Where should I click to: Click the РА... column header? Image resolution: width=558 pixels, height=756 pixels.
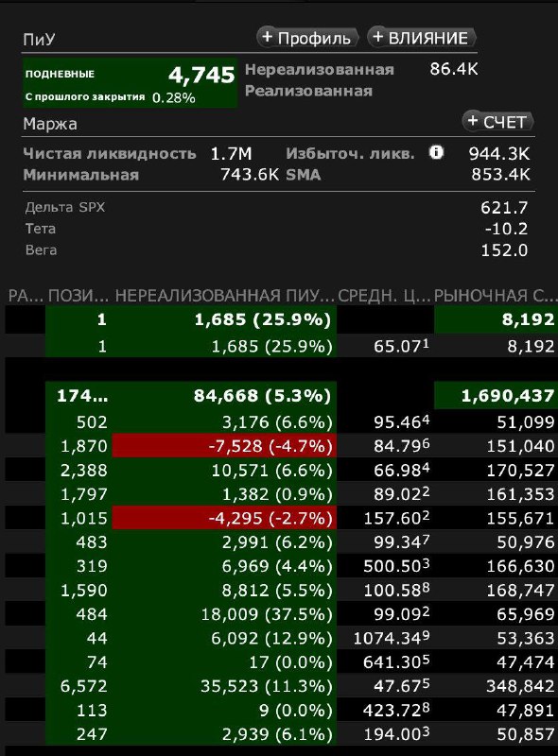pos(26,296)
